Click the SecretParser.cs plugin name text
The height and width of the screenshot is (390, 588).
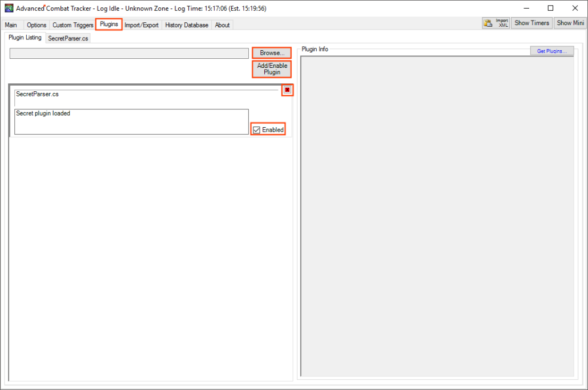coord(37,94)
